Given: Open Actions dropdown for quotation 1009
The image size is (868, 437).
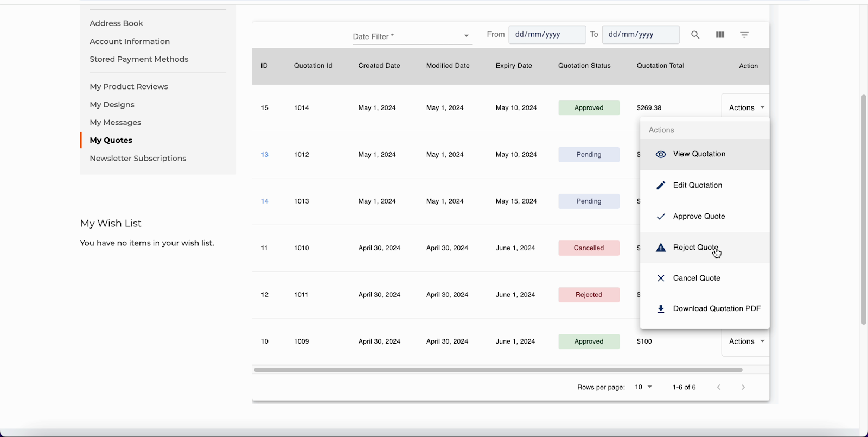Looking at the screenshot, I should click(x=746, y=341).
